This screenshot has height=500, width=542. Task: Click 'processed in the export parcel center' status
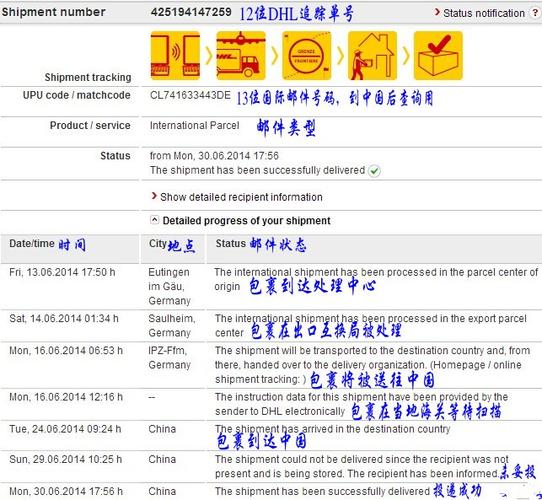click(371, 325)
